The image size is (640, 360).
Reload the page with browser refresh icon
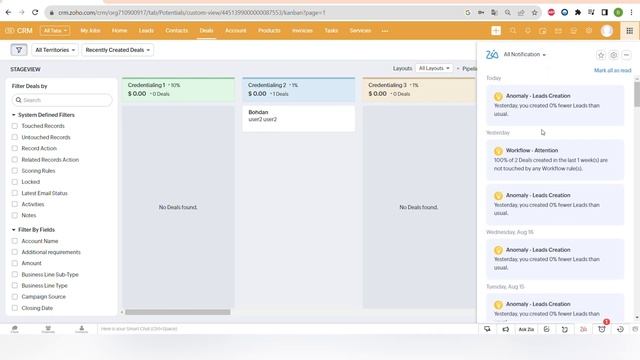35,13
